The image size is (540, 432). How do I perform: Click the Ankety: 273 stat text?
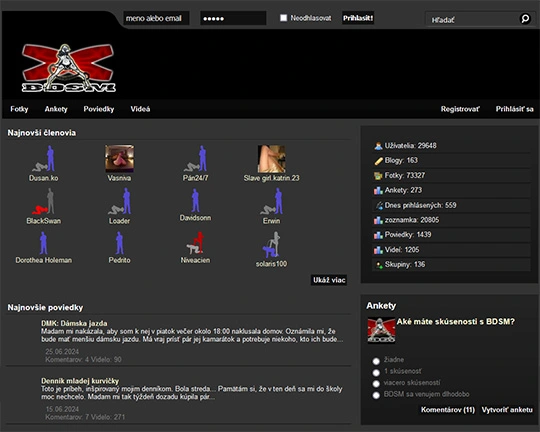coord(403,190)
